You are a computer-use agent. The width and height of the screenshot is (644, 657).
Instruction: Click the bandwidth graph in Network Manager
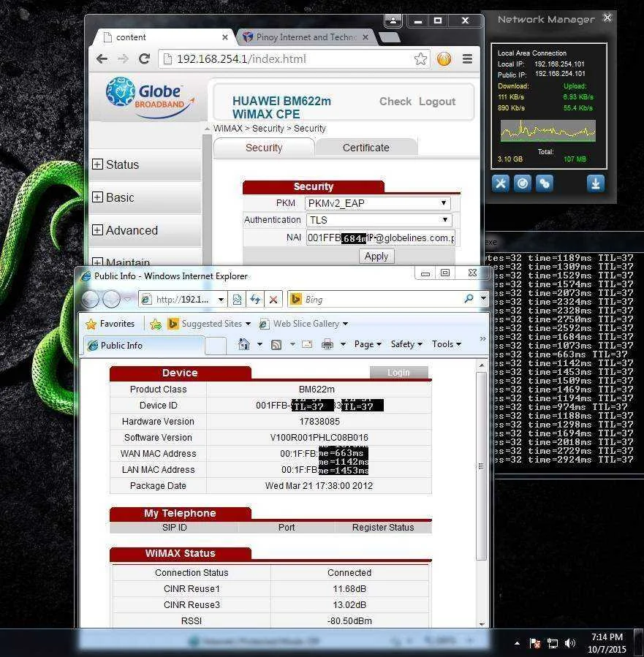548,131
